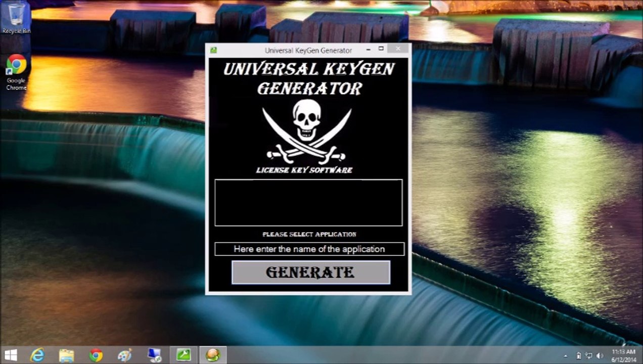Click inside the empty key output box
This screenshot has width=643, height=364.
[x=308, y=202]
